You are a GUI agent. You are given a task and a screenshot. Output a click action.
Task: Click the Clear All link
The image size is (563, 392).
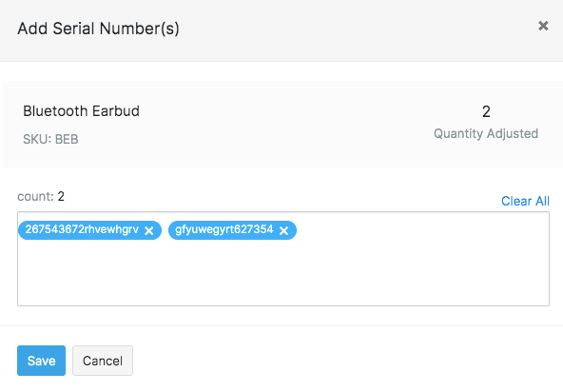click(x=525, y=201)
